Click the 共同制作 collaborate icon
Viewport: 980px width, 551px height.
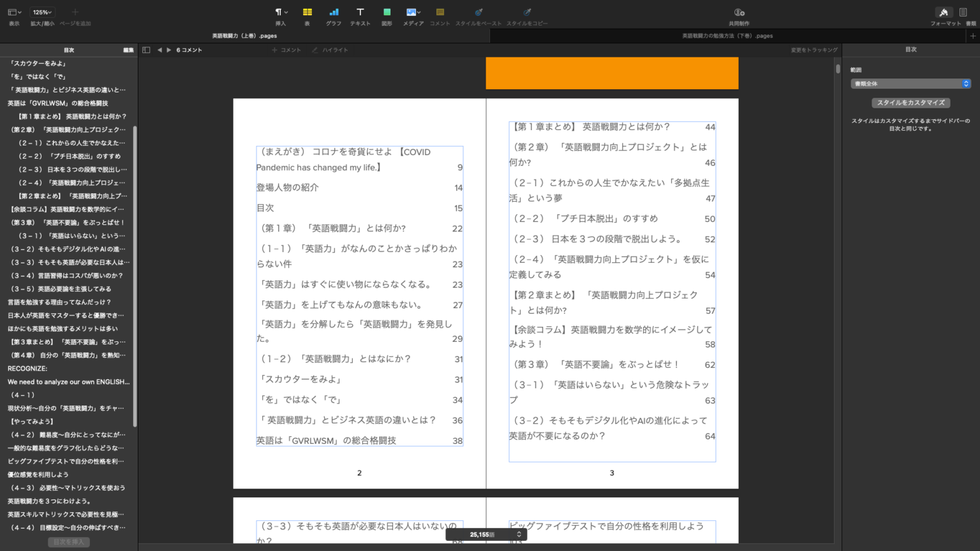point(739,12)
